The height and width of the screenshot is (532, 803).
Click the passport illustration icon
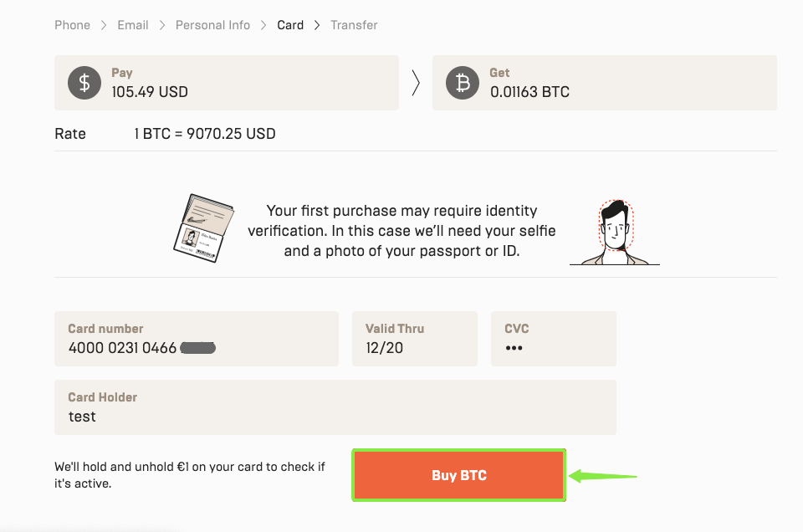(x=203, y=228)
